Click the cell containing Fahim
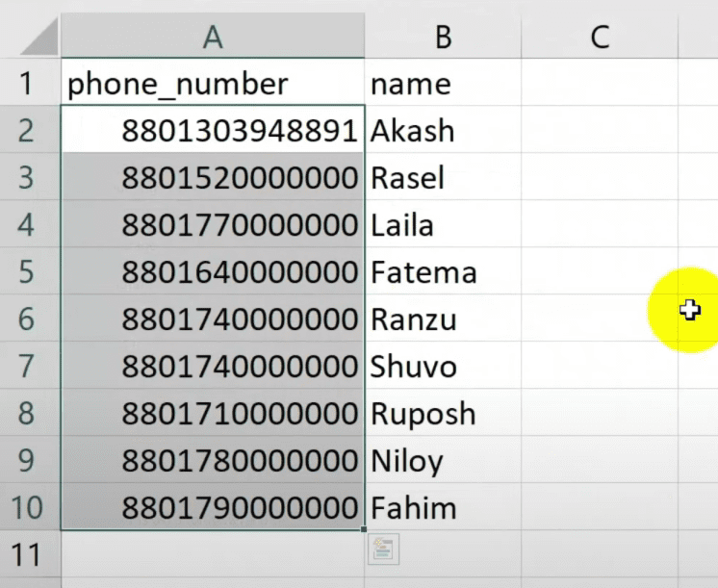This screenshot has height=588, width=718. click(x=443, y=508)
